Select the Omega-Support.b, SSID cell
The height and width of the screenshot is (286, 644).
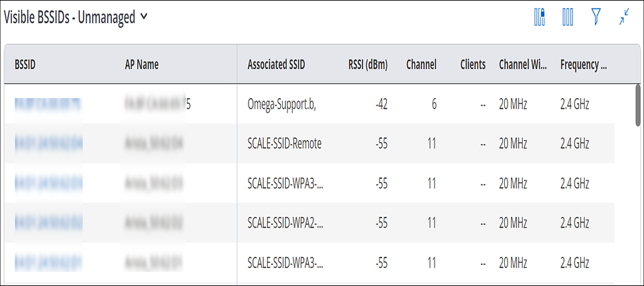(282, 105)
